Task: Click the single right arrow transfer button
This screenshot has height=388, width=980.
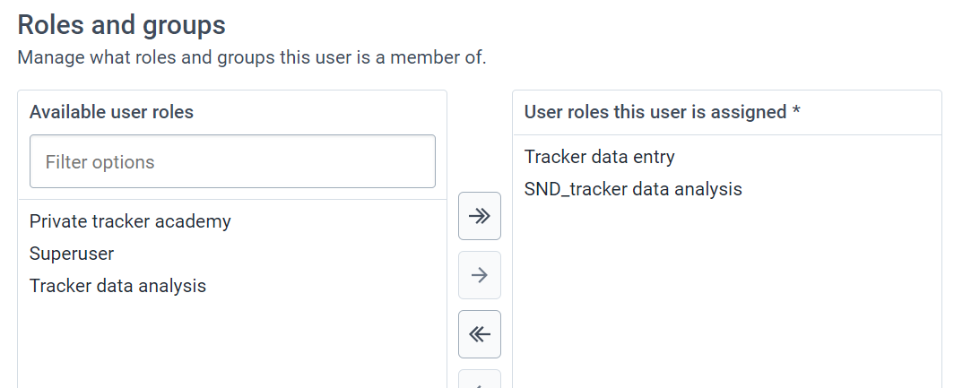Action: [x=480, y=275]
